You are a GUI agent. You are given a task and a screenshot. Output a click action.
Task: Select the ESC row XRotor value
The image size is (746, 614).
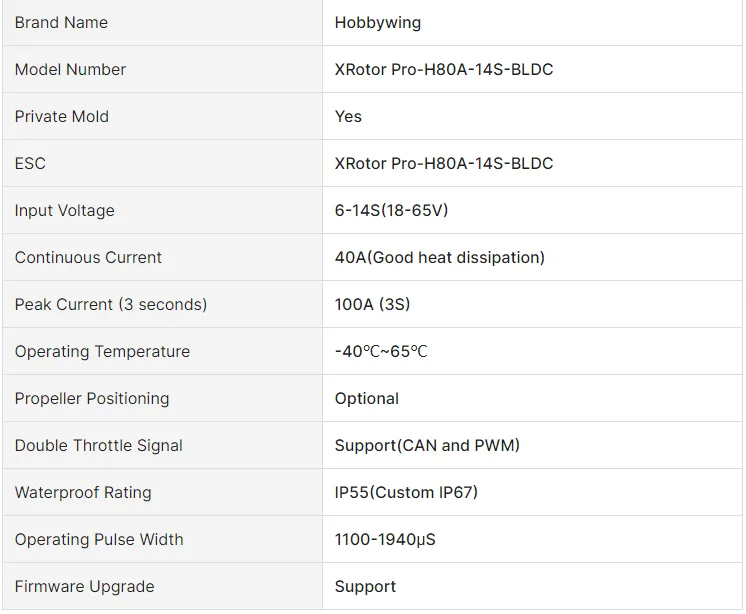444,164
